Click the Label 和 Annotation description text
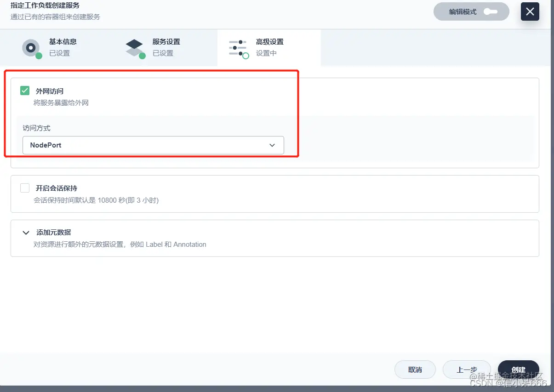 120,244
